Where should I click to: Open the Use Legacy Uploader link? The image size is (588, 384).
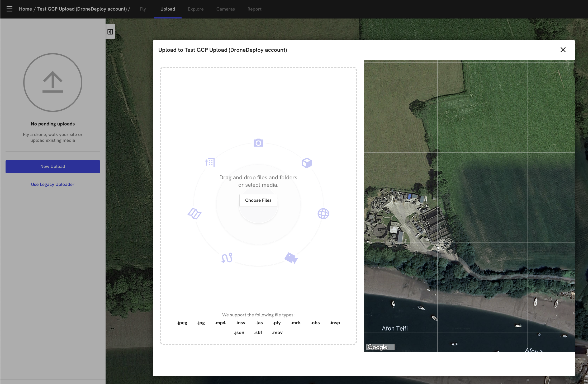(x=53, y=184)
